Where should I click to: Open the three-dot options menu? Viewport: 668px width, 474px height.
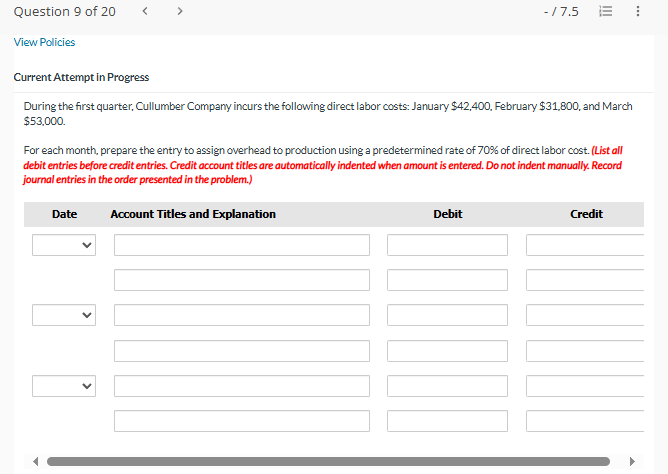pyautogui.click(x=637, y=11)
